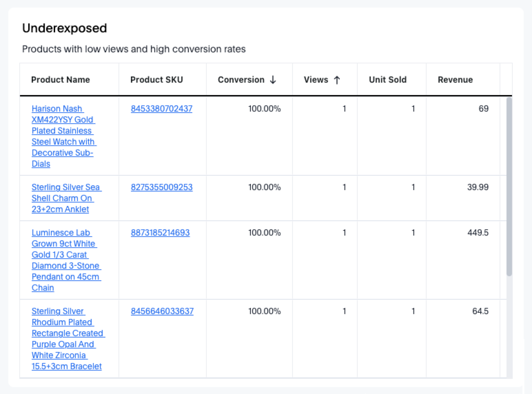The height and width of the screenshot is (394, 532).
Task: Click SKU 8873185214693 link
Action: [160, 233]
